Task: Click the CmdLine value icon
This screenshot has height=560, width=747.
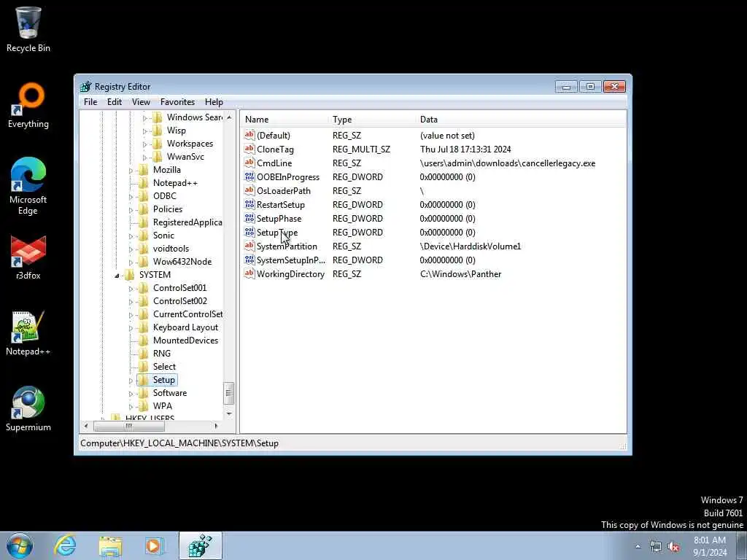Action: point(249,163)
